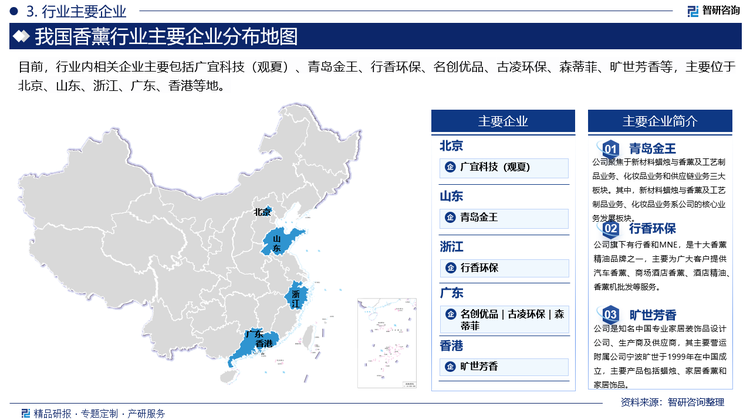This screenshot has width=750, height=420.
Task: Click the company icon beside 旷世芳香 entry
Action: (450, 366)
